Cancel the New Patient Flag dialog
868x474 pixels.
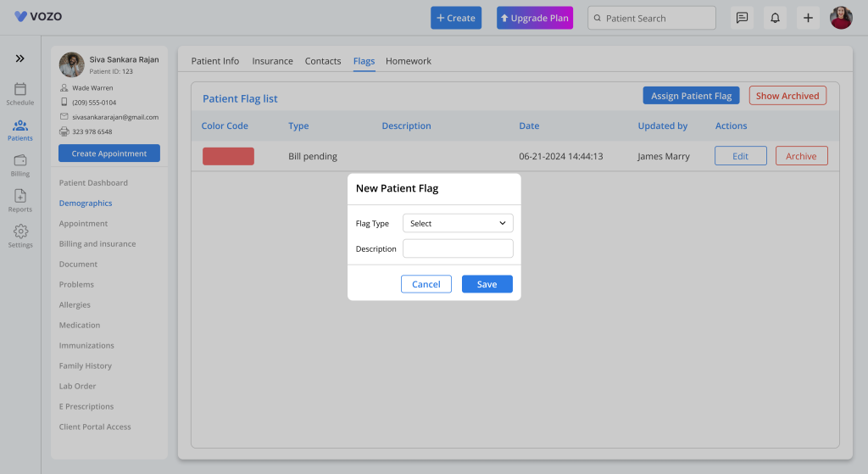(x=426, y=284)
